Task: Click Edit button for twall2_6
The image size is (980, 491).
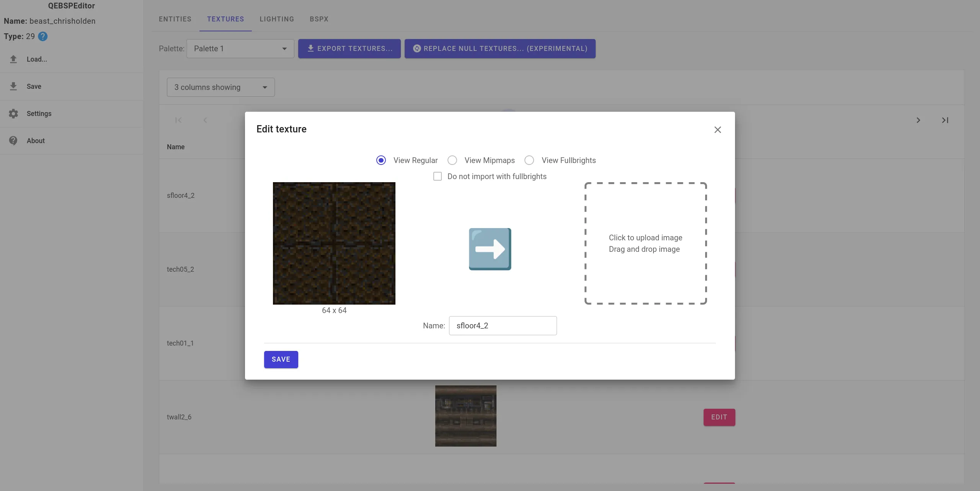Action: point(719,417)
